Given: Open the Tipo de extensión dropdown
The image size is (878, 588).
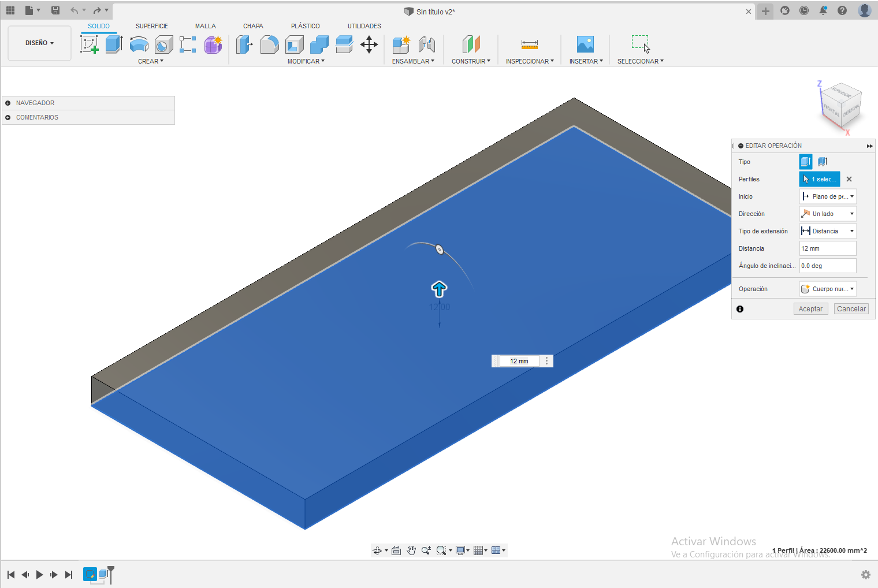Looking at the screenshot, I should (x=828, y=231).
